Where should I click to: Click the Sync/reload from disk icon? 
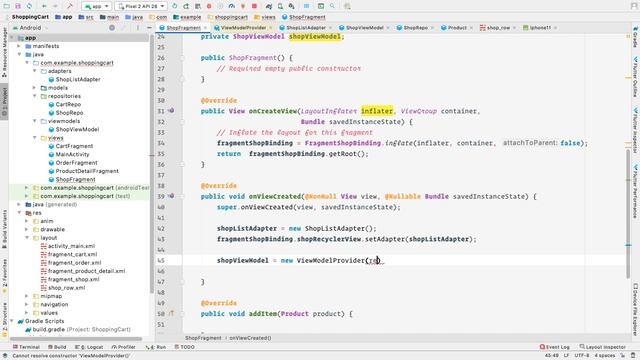pos(29,6)
